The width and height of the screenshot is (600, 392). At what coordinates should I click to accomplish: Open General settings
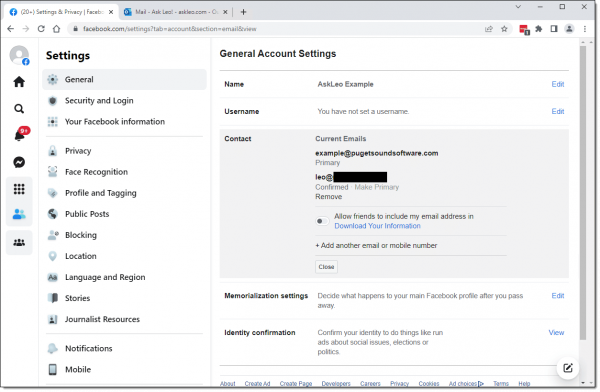[124, 79]
